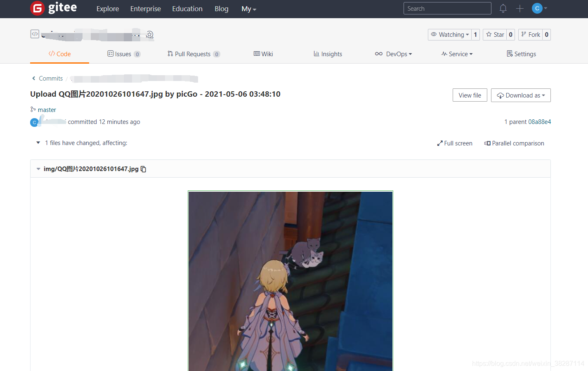Click the Star button

tap(495, 35)
